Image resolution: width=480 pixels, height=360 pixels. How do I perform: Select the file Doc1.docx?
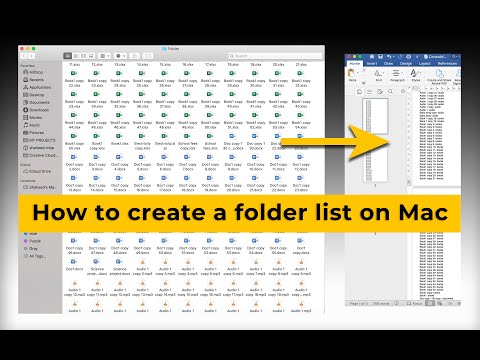[74, 265]
